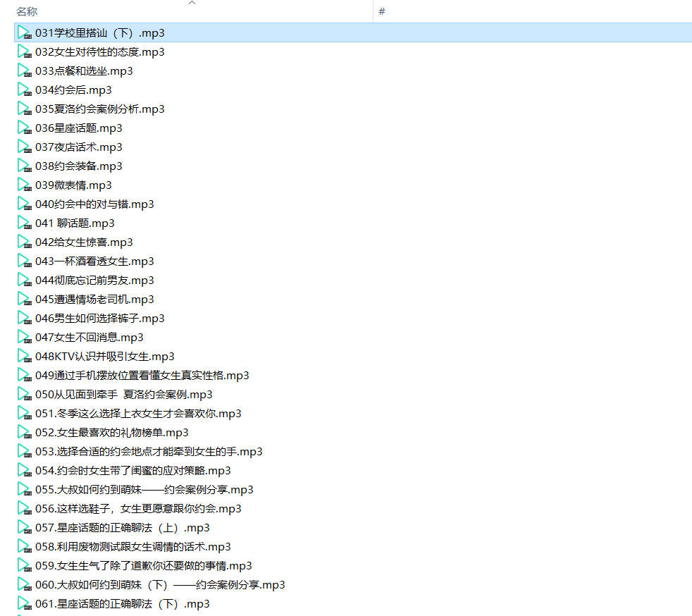Select file name 053.选择合适的约会地点才能牵到女生的手.mp3

coord(149,450)
